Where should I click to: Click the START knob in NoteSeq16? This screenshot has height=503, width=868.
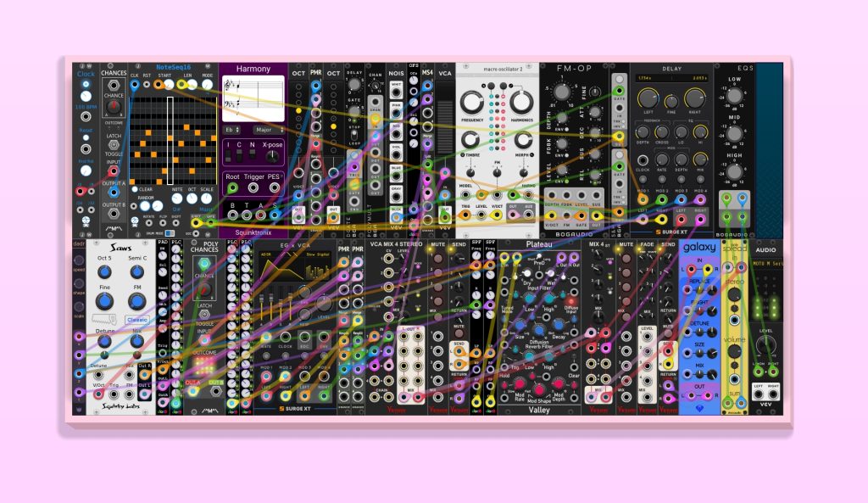click(169, 85)
